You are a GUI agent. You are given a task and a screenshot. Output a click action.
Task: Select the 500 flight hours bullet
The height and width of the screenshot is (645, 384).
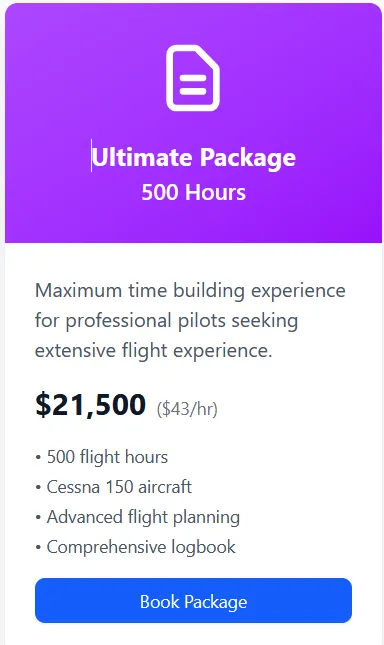(x=102, y=457)
